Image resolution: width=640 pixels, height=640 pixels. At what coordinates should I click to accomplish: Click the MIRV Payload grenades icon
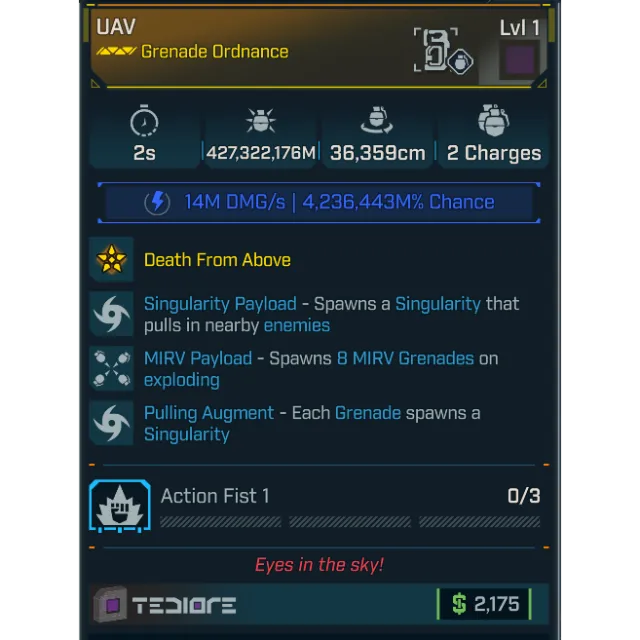coord(111,368)
